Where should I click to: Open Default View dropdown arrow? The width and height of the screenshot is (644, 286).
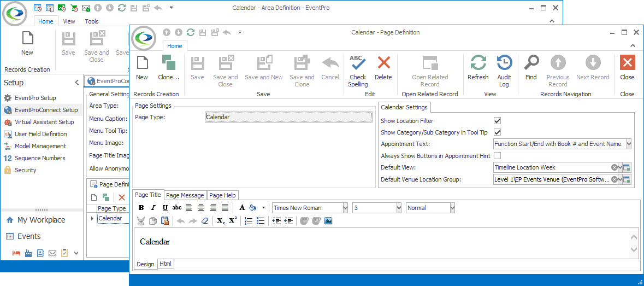tap(620, 168)
